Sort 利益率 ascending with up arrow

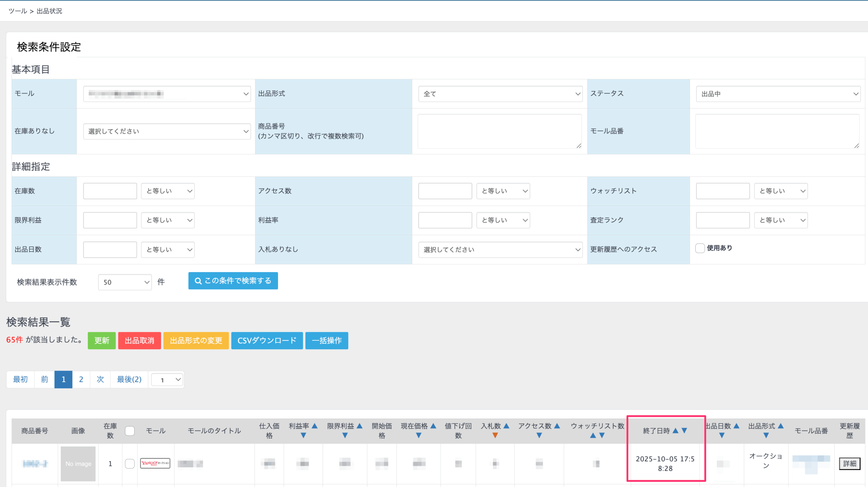tap(314, 426)
